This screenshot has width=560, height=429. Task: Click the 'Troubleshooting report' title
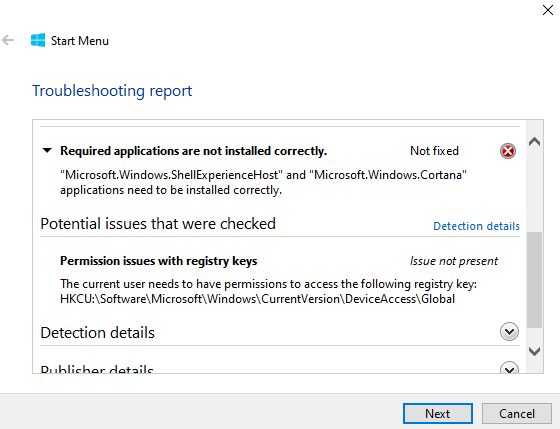(112, 91)
